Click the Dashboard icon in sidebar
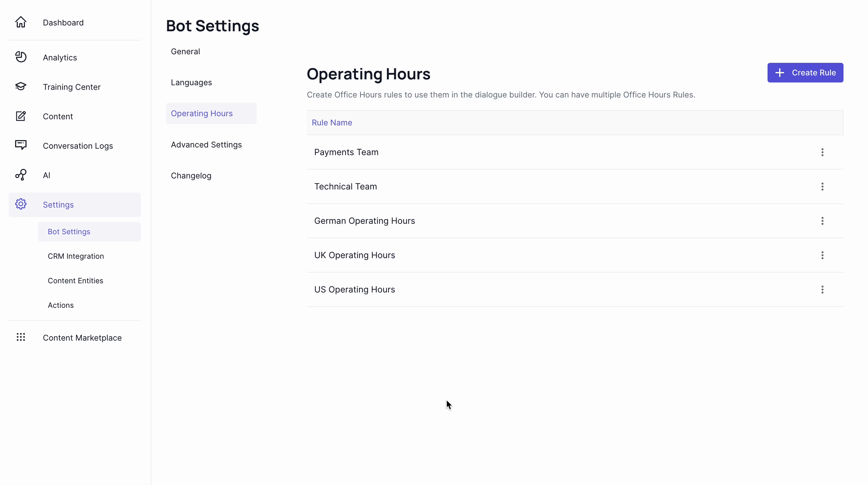Screen dimensions: 868x485 [x=21, y=22]
